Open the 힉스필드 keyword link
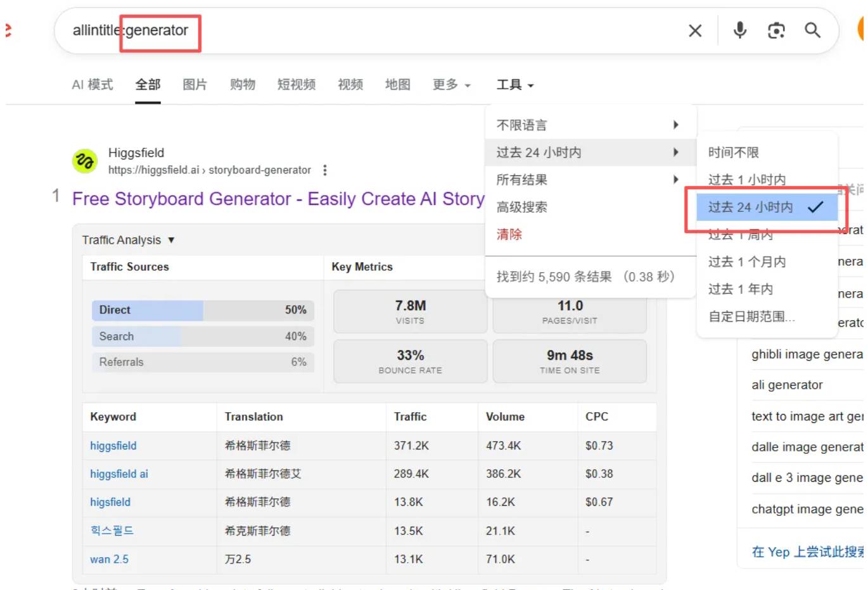The height and width of the screenshot is (590, 868). [x=112, y=530]
